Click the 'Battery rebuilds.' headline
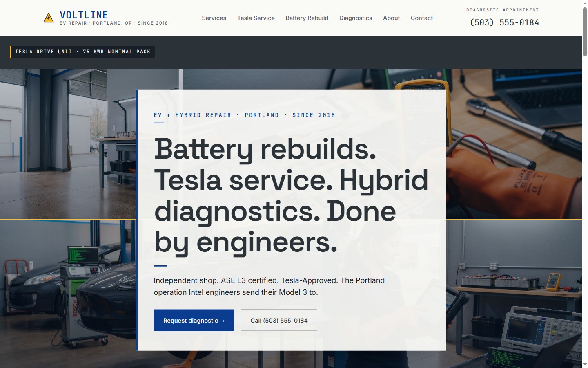588x368 pixels. coord(265,149)
